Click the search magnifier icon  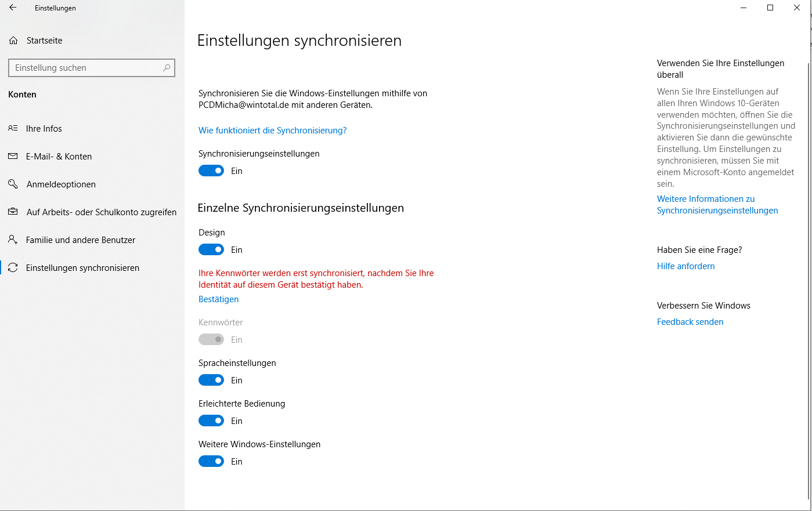pyautogui.click(x=167, y=68)
